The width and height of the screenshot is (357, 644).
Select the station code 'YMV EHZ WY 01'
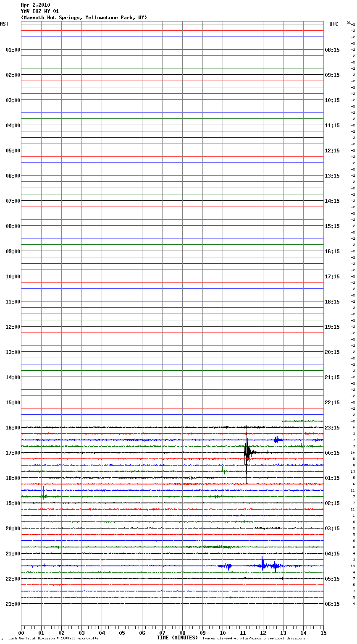click(40, 11)
